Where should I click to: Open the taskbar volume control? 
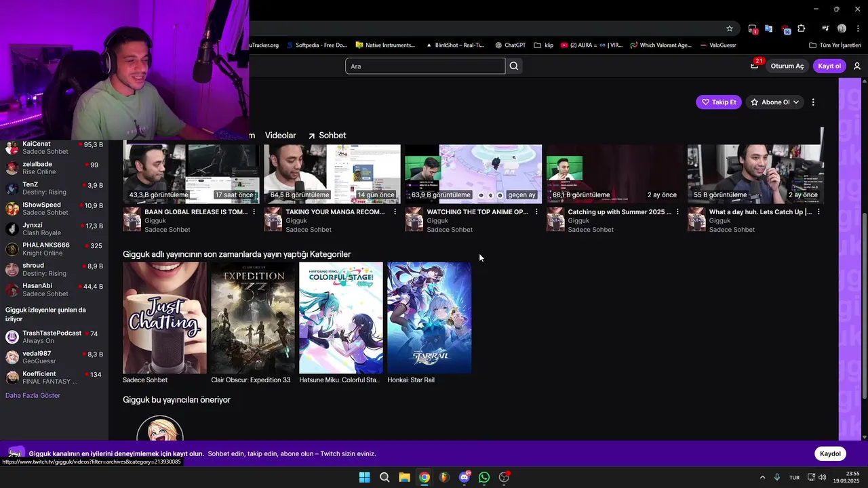(823, 477)
